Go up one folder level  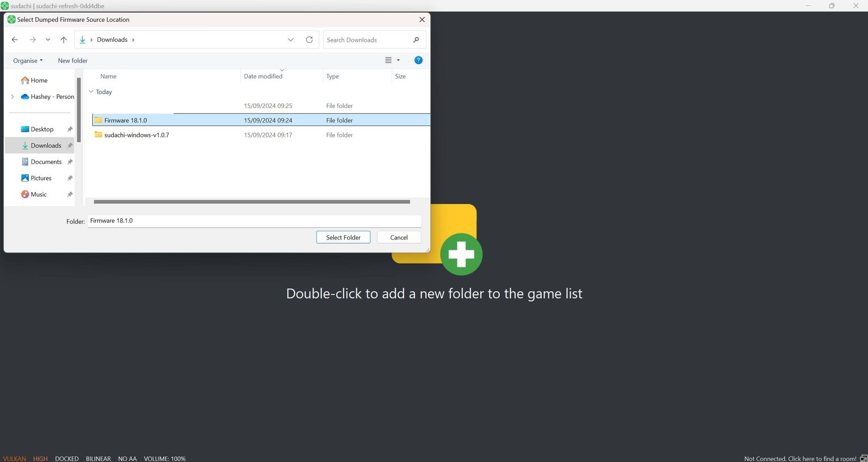[63, 40]
